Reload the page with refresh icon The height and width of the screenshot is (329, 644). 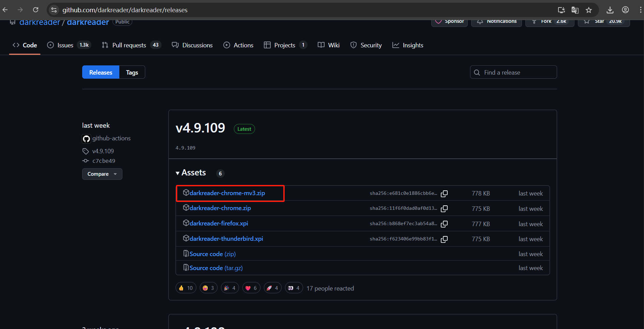point(35,10)
